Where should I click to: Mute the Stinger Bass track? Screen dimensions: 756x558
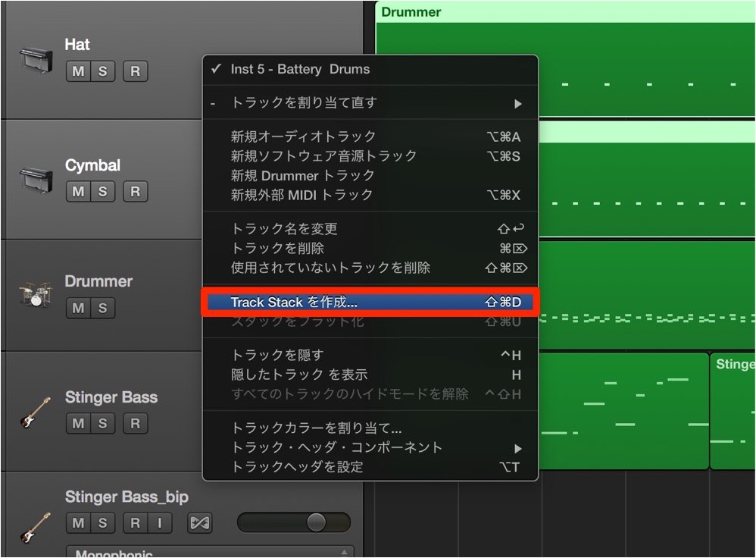(x=78, y=423)
